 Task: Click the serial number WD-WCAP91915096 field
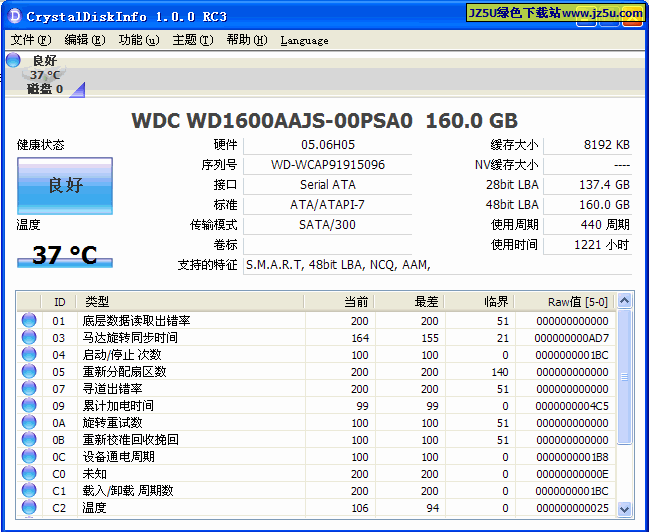pyautogui.click(x=328, y=165)
